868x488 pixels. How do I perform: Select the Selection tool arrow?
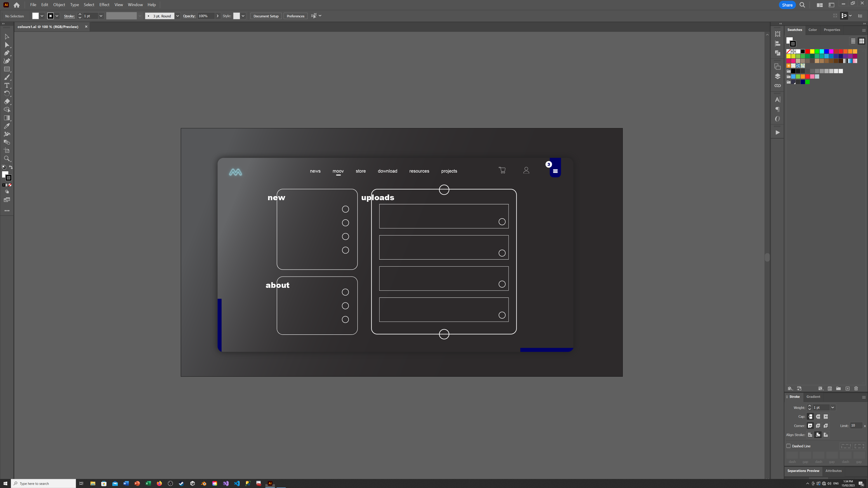click(7, 36)
